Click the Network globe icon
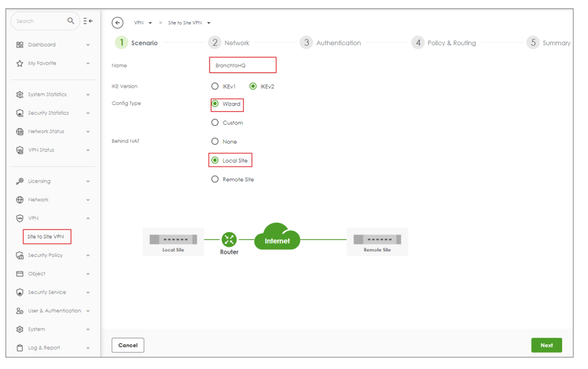 (20, 200)
